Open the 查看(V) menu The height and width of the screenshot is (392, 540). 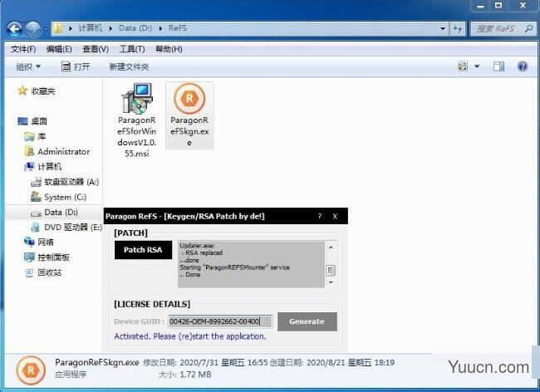96,49
